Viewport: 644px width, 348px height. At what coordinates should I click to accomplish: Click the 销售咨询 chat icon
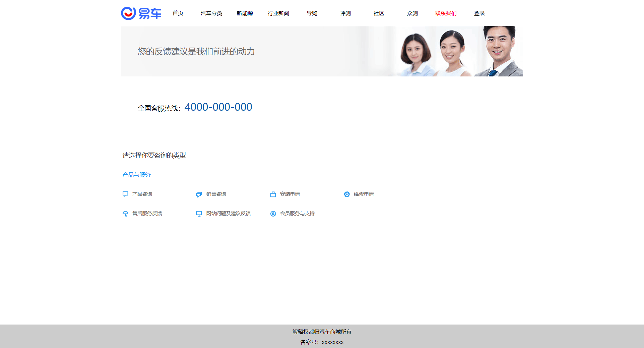tap(199, 194)
